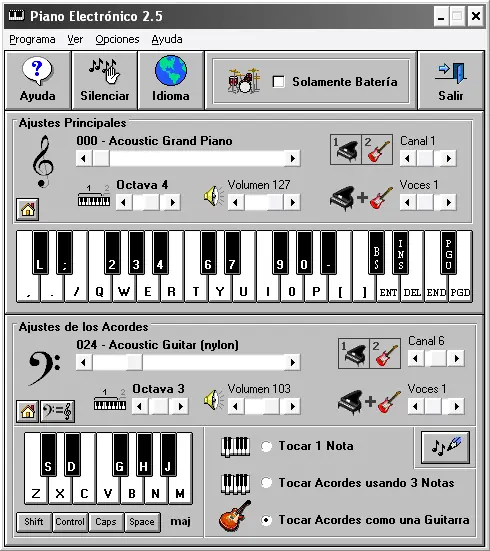The width and height of the screenshot is (490, 551).
Task: Toggle the Control chord modifier button
Action: [70, 522]
